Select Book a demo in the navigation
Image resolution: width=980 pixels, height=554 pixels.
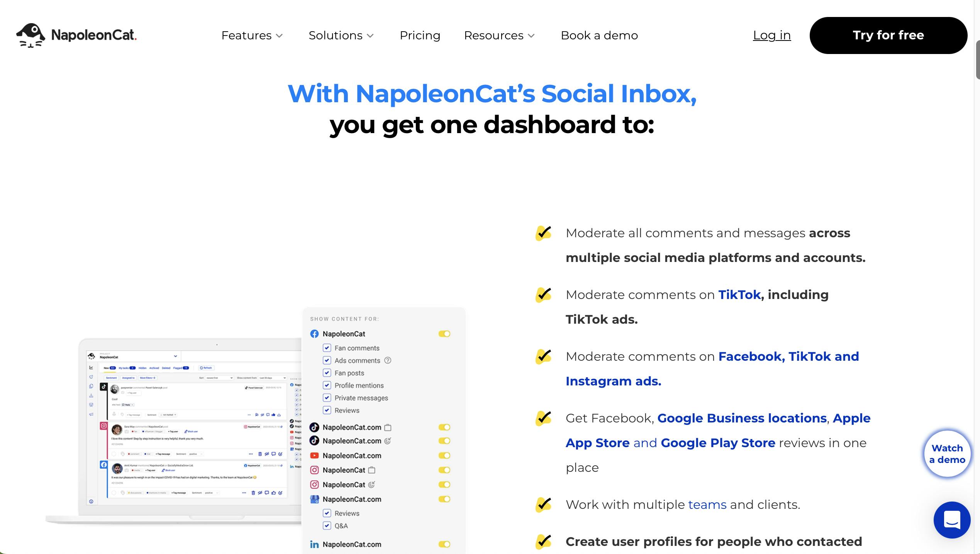pyautogui.click(x=599, y=35)
